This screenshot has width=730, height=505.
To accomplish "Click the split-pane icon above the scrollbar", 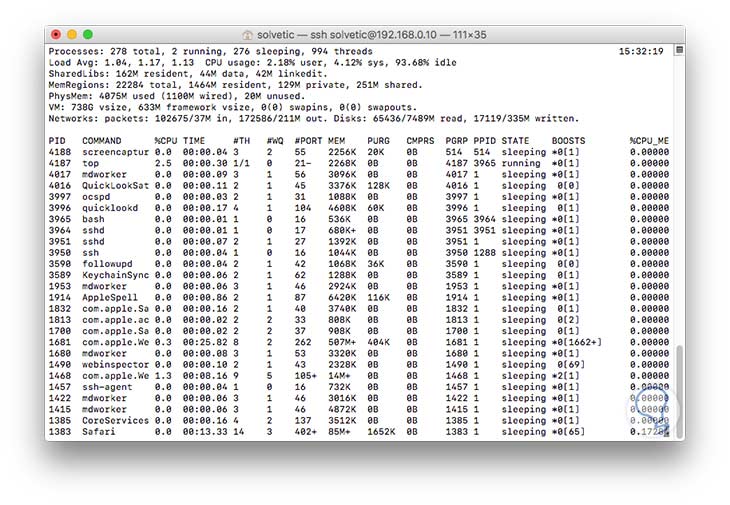I will pos(679,50).
